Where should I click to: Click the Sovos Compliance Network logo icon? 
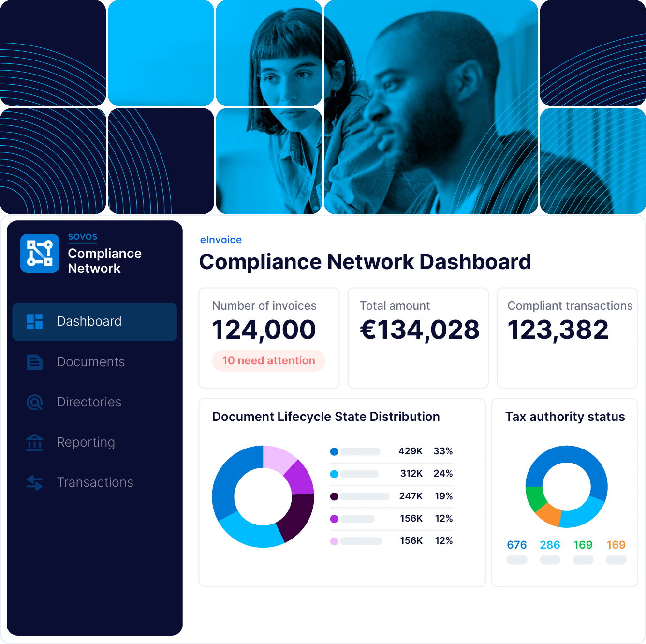tap(40, 253)
